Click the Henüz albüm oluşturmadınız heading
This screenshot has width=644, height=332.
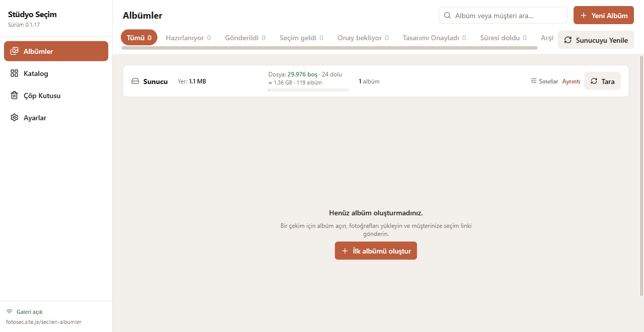(376, 213)
